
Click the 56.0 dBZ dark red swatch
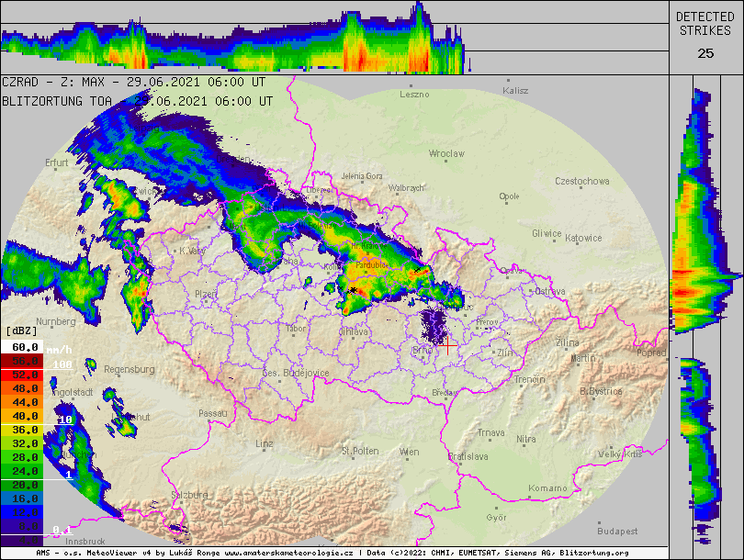(x=22, y=361)
